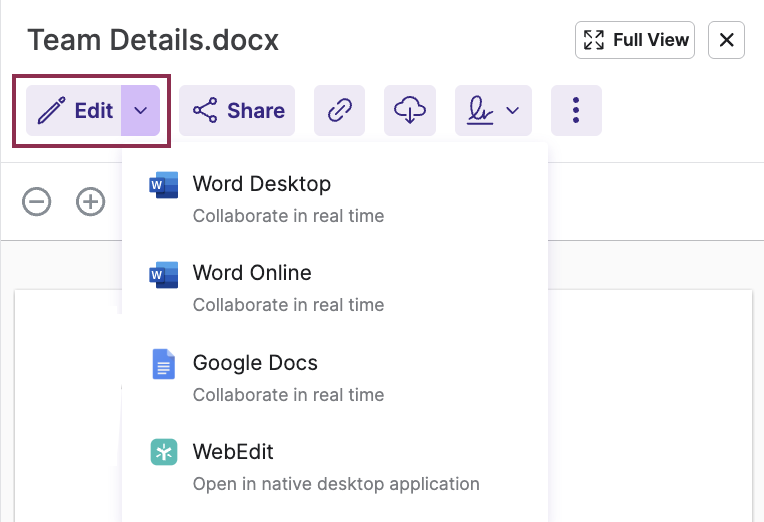Viewport: 764px width, 522px height.
Task: Select Google Docs editing option
Action: (x=335, y=378)
